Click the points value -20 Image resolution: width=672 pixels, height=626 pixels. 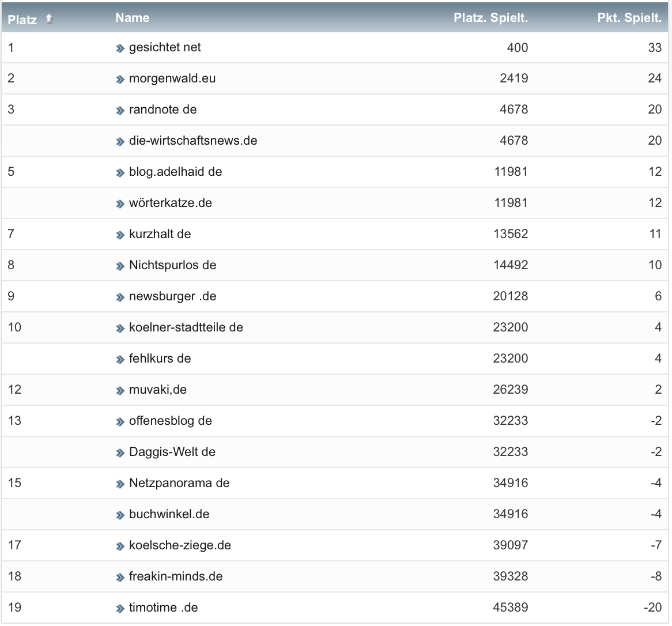click(x=653, y=608)
